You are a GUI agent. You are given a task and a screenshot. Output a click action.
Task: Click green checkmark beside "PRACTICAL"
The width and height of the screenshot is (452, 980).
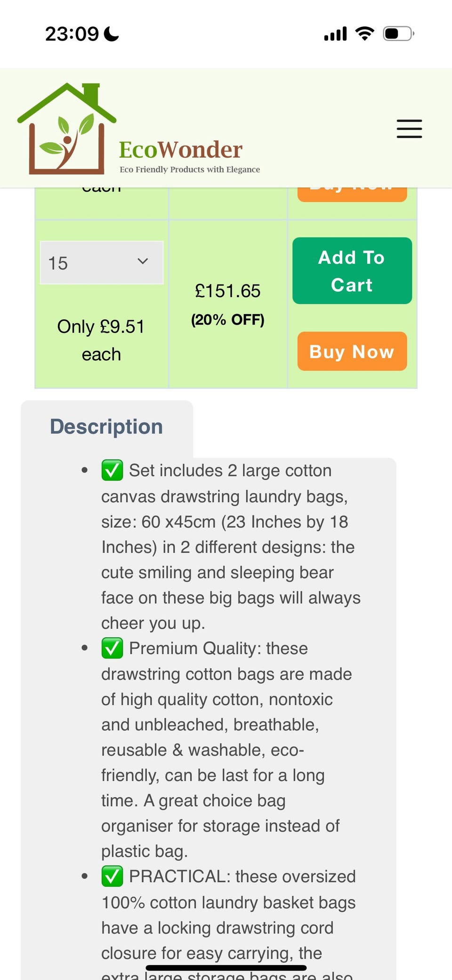[112, 876]
